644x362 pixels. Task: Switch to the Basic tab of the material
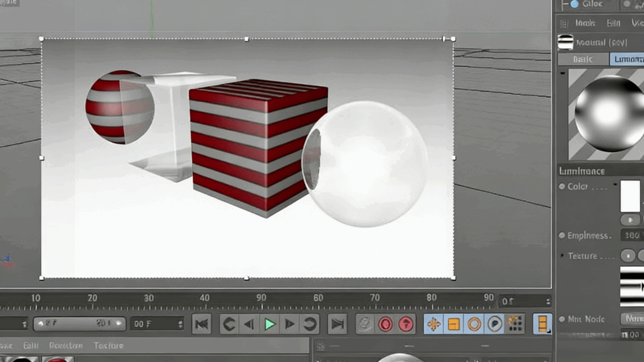(582, 59)
